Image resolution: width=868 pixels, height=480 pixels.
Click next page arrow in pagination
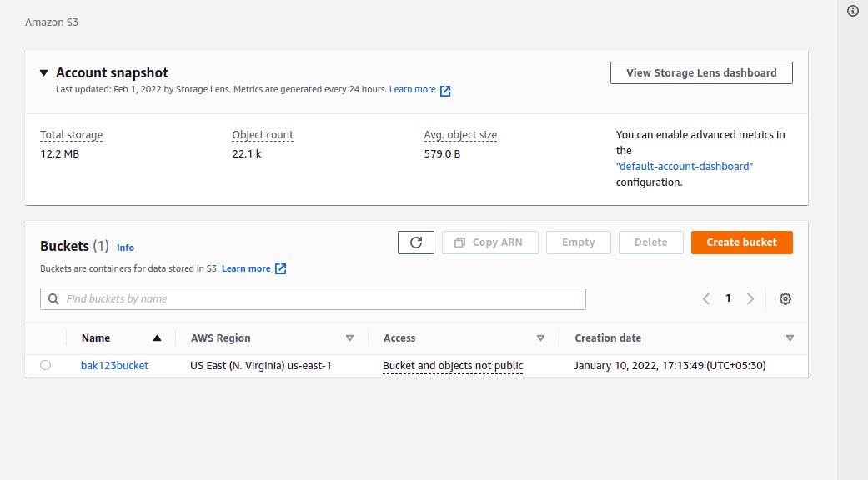click(750, 298)
